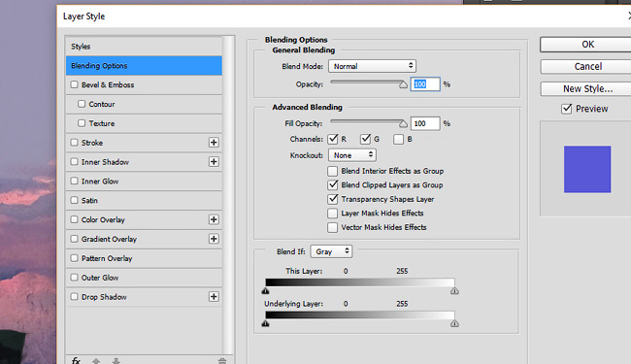Check Vector Mask Hides Effects
The width and height of the screenshot is (631, 364).
tap(332, 228)
